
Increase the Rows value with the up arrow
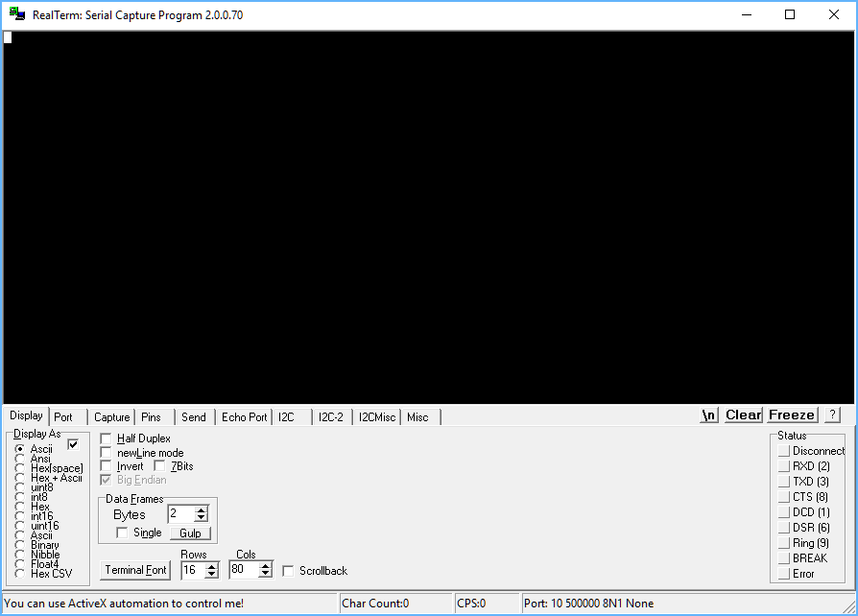[213, 565]
